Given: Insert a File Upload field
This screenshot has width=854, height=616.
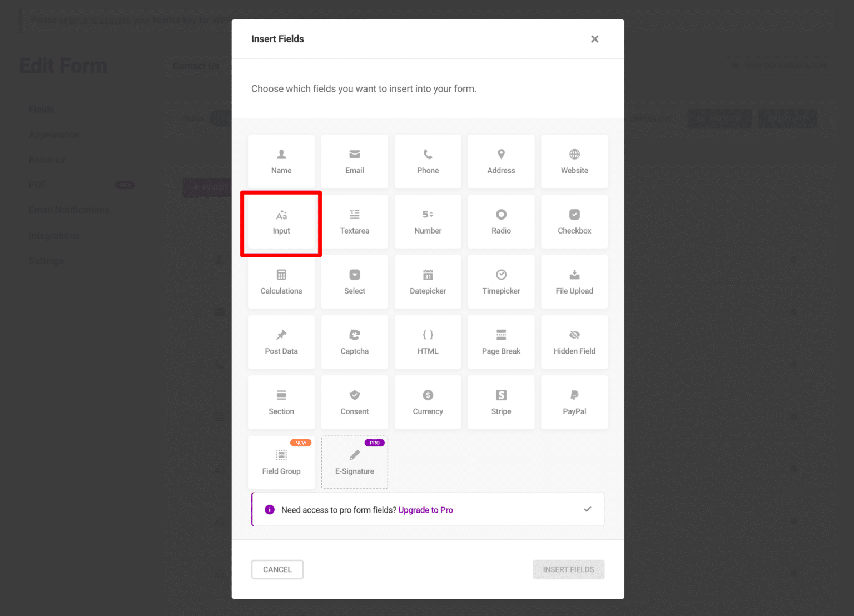Looking at the screenshot, I should 574,281.
